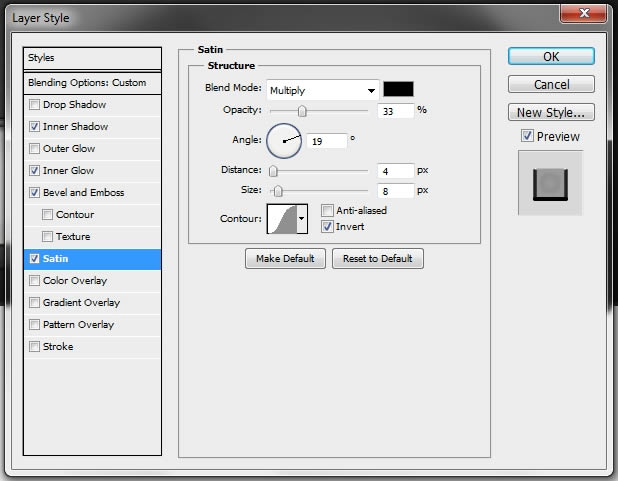The image size is (618, 481).
Task: Select the Outer Glow style row
Action: (92, 149)
